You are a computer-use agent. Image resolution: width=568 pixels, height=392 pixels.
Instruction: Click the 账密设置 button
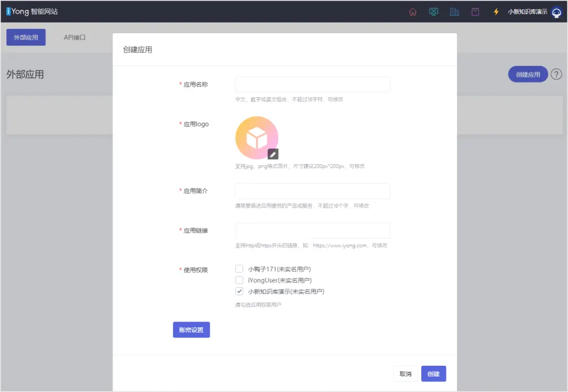191,330
